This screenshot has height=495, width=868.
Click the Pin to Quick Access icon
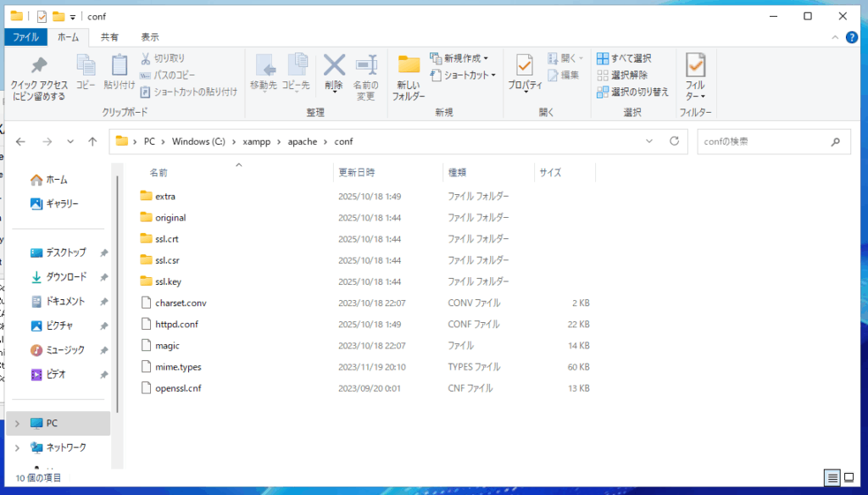coord(38,66)
